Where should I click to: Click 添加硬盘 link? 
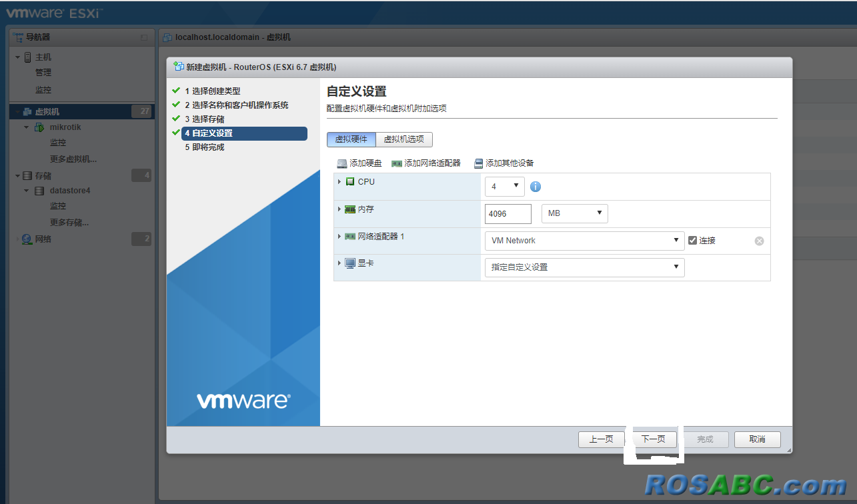tap(365, 163)
